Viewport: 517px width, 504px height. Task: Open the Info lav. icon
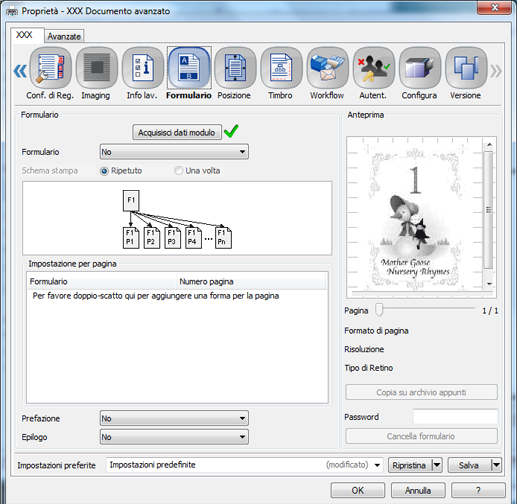[143, 68]
